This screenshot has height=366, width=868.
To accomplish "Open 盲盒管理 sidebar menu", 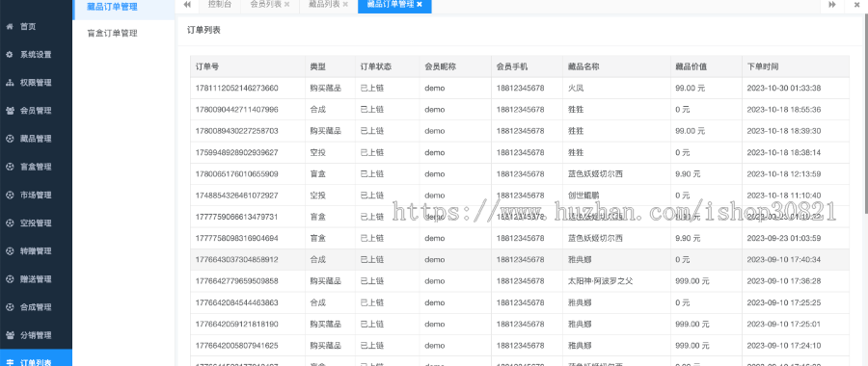I will tap(36, 167).
